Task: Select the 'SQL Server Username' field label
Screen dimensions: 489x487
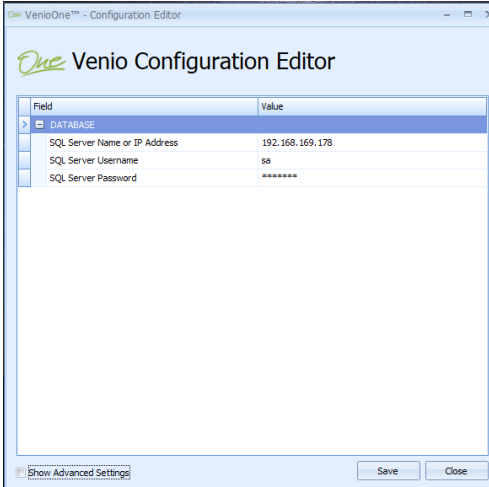Action: [94, 160]
